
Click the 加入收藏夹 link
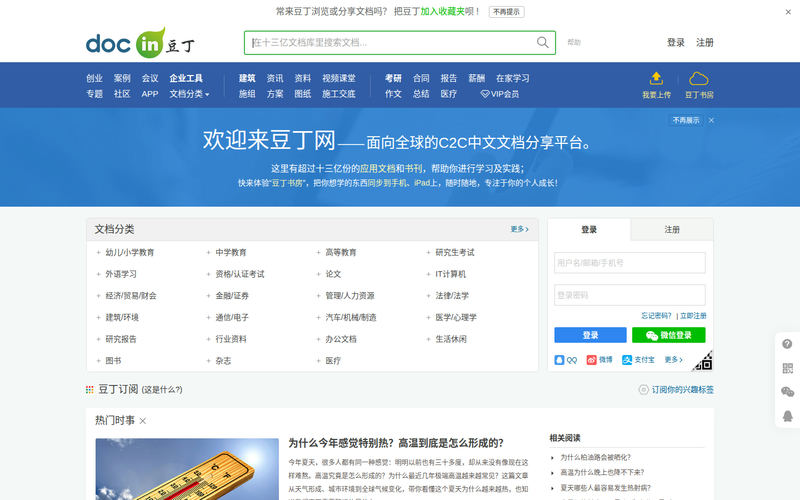[442, 11]
